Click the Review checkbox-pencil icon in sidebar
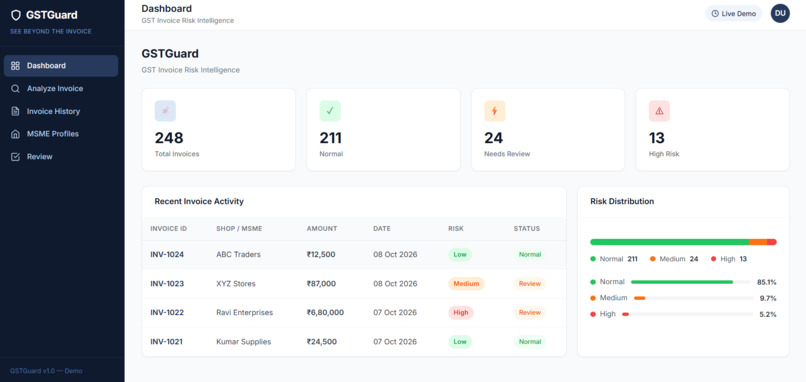The width and height of the screenshot is (806, 382). pos(15,156)
